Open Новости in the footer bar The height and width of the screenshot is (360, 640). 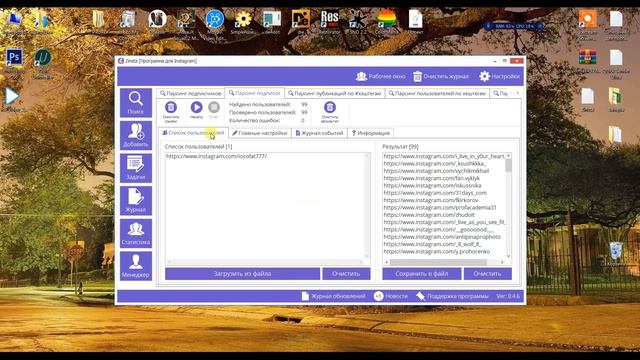[x=391, y=296]
